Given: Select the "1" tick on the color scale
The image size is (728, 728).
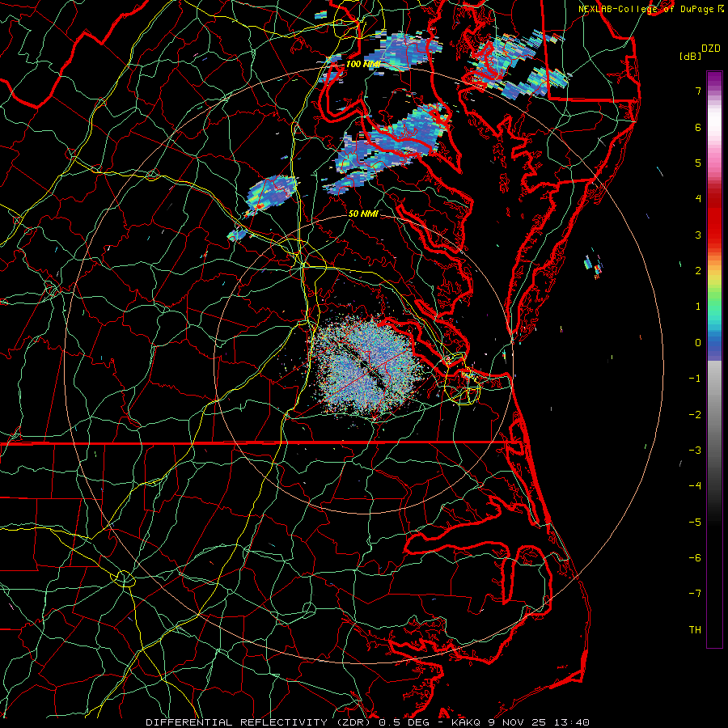Looking at the screenshot, I should (698, 307).
